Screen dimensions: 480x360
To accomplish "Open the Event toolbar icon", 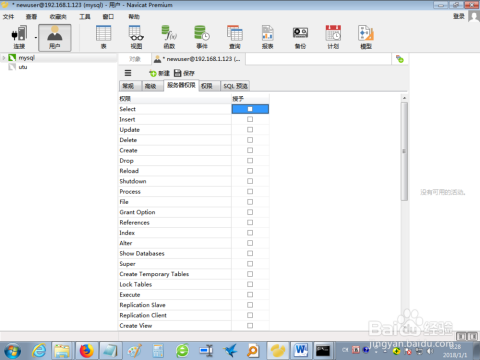I will [202, 37].
